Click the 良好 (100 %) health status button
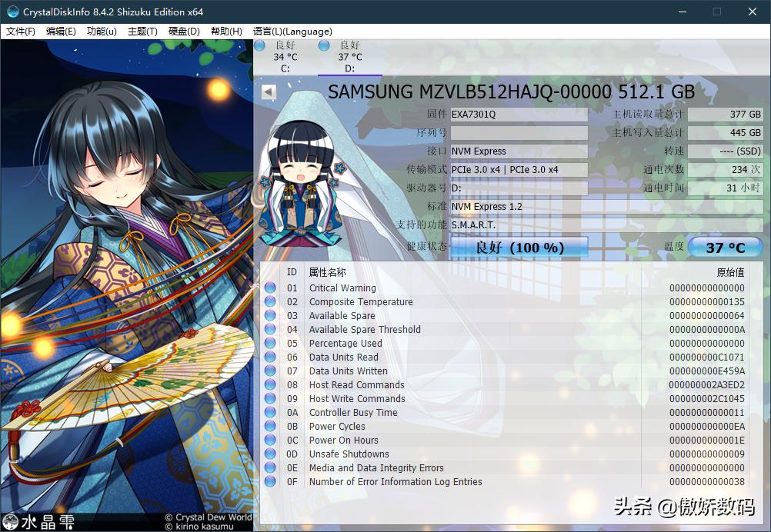 [519, 248]
